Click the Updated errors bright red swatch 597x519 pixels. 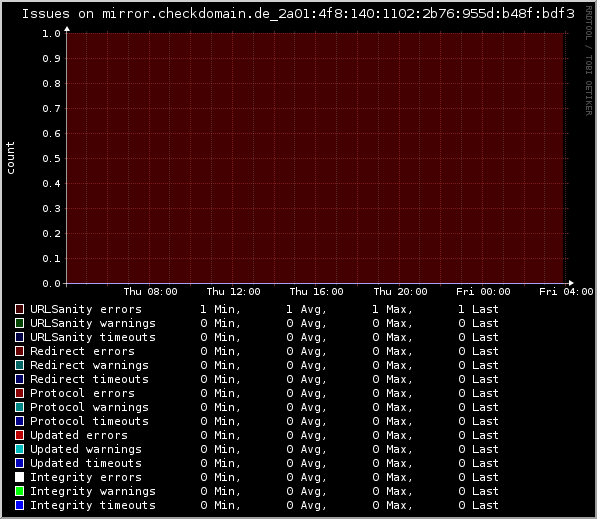[19, 435]
